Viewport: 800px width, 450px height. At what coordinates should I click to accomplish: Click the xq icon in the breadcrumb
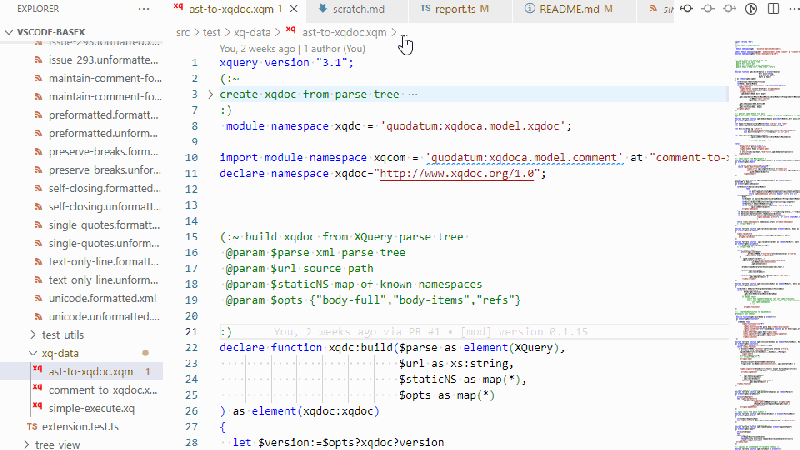[x=291, y=30]
